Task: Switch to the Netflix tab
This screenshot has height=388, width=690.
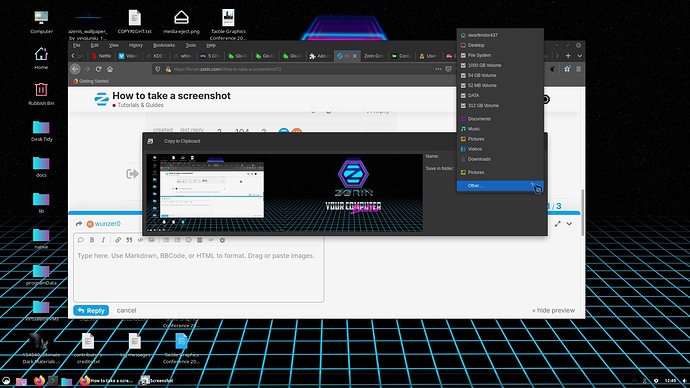Action: [102, 56]
